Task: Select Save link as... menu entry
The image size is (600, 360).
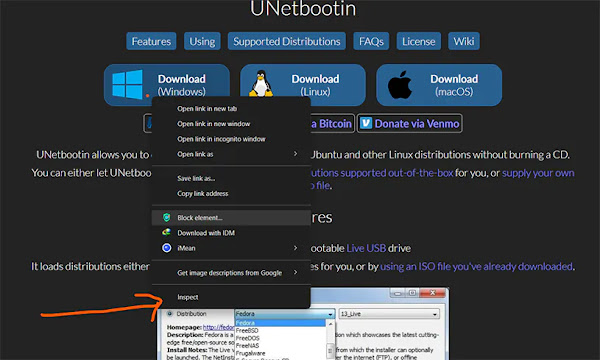Action: 231,178
